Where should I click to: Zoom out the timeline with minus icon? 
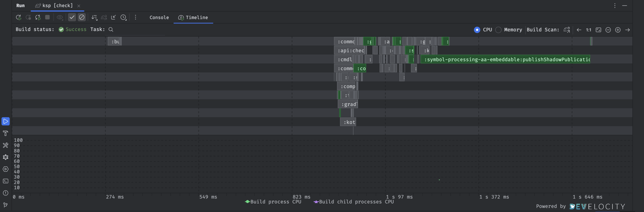[608, 30]
